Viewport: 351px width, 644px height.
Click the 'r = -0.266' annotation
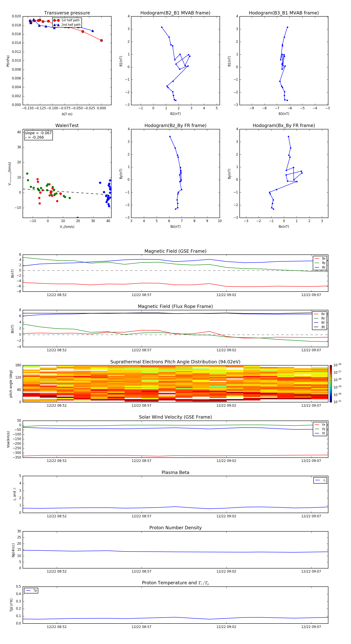pyautogui.click(x=34, y=137)
